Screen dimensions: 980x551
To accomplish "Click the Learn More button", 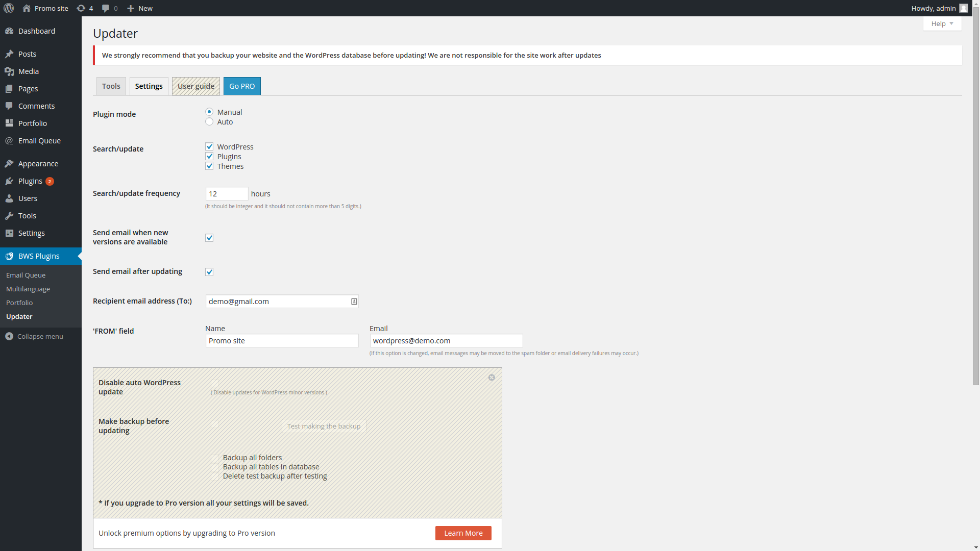I will pyautogui.click(x=463, y=533).
